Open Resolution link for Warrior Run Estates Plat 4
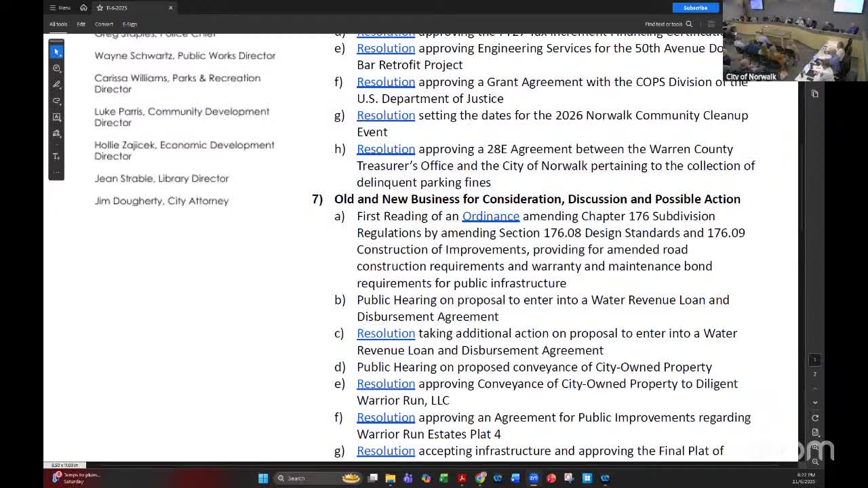This screenshot has width=868, height=488. coord(386,417)
